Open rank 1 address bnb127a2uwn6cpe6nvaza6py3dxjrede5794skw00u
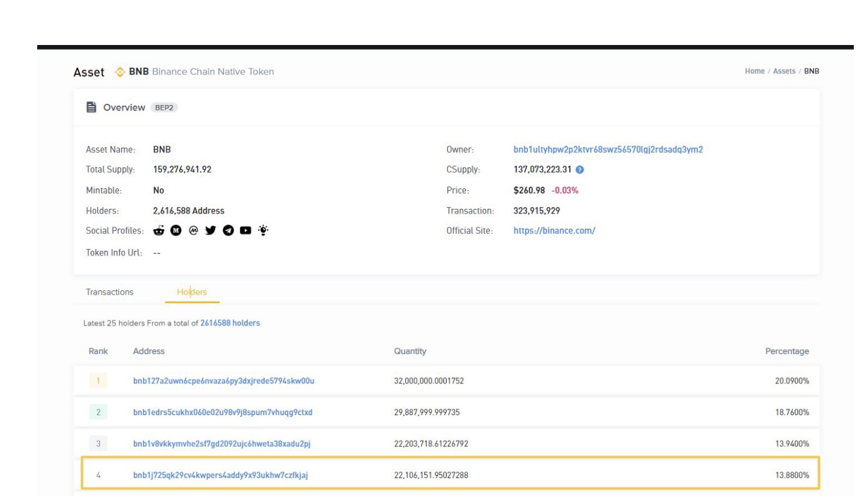867x504 pixels. [x=224, y=381]
